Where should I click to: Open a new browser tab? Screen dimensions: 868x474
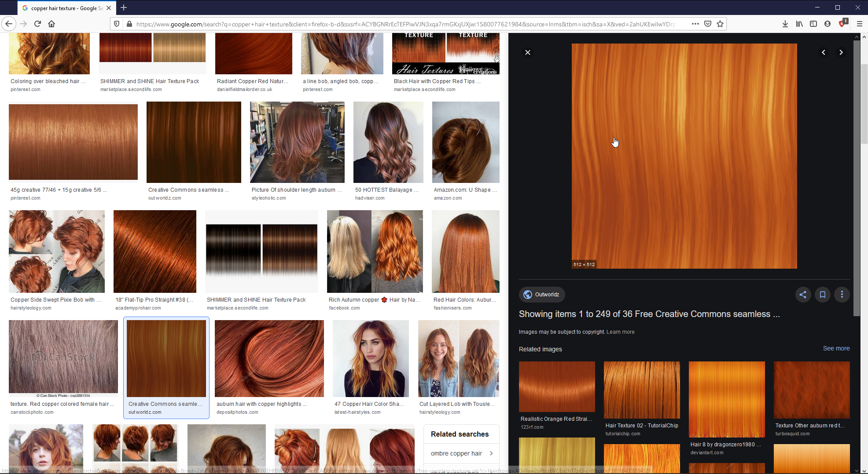pos(124,7)
